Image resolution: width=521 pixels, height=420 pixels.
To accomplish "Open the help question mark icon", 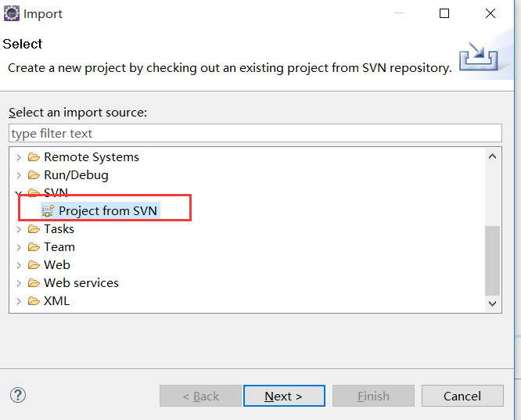I will (x=18, y=396).
